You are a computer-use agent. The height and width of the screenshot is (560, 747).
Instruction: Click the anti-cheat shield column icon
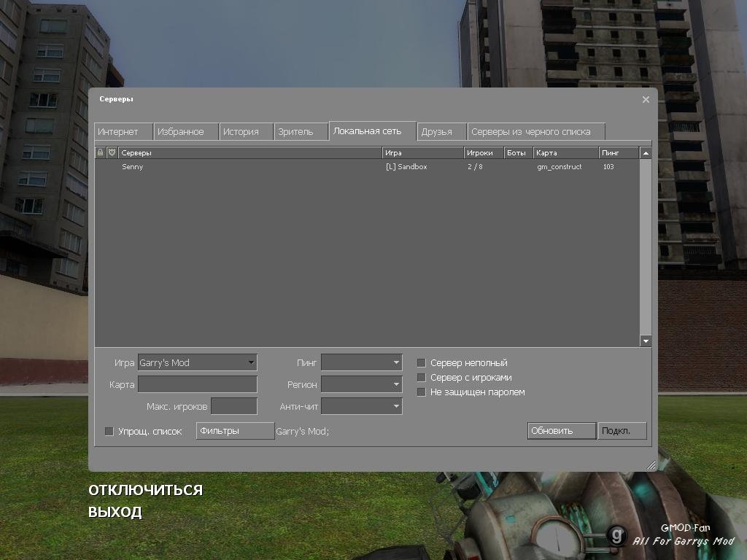tap(112, 152)
